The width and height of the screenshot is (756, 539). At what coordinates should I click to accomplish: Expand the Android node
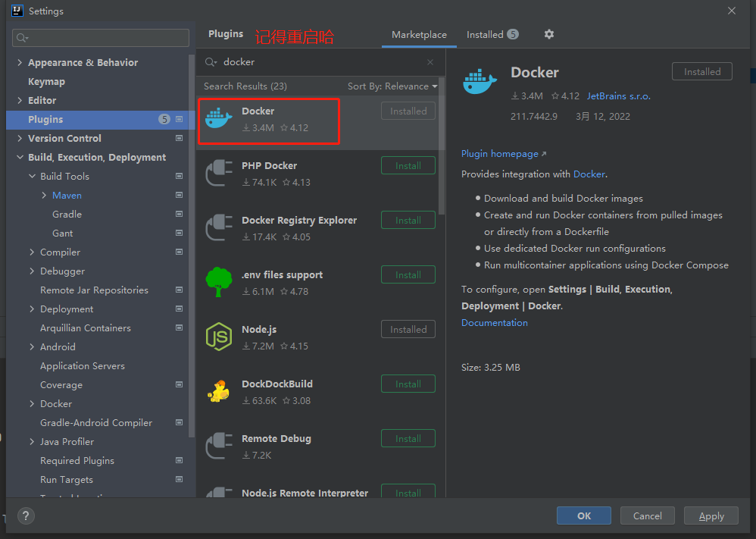32,346
